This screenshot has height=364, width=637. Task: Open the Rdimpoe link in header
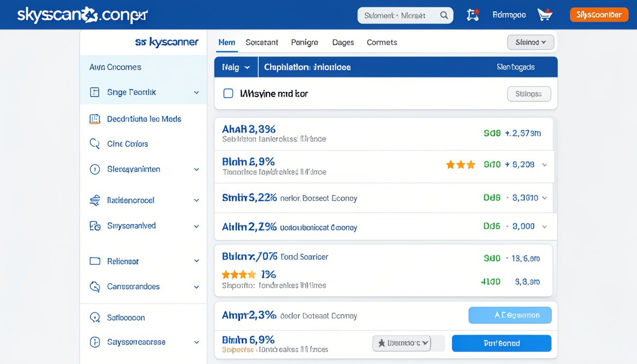pos(509,15)
